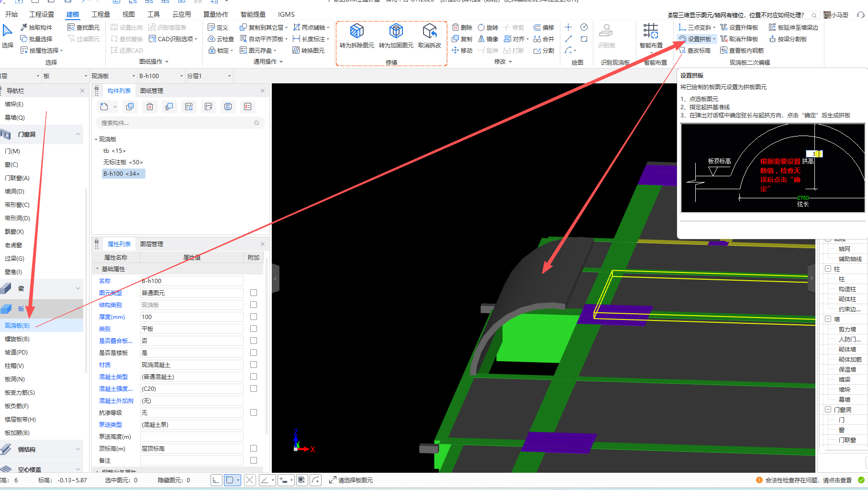Click the 厚度(mm) property link
Image resolution: width=868 pixels, height=490 pixels.
(x=112, y=317)
